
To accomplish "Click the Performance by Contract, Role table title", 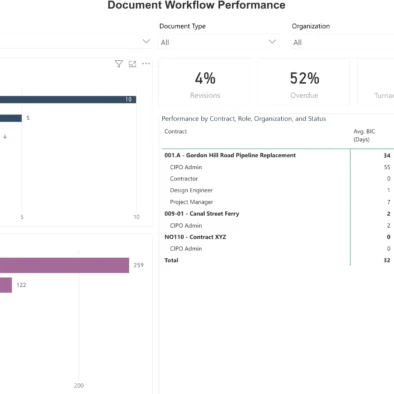I will click(x=244, y=119).
